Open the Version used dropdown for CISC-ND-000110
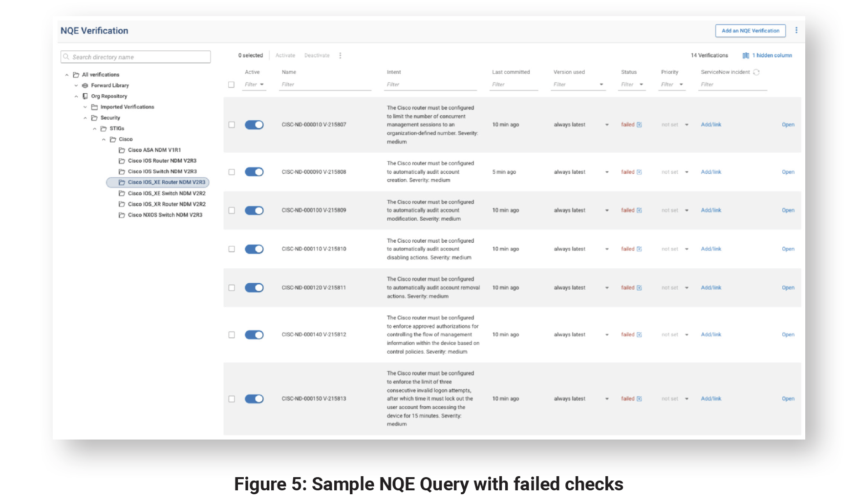 click(607, 249)
